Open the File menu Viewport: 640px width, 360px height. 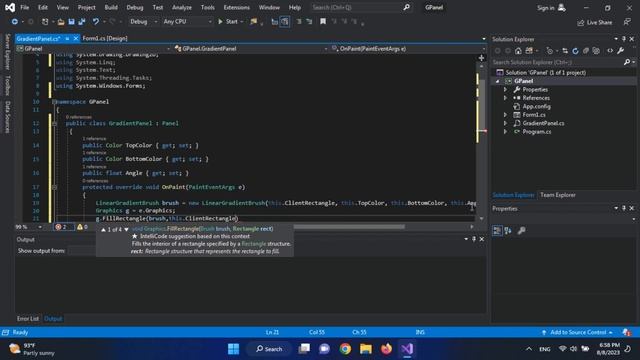click(x=24, y=7)
